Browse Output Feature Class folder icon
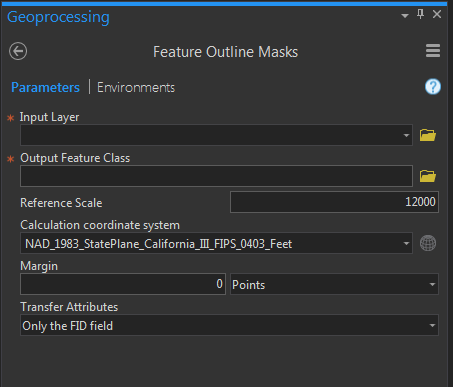Image resolution: width=453 pixels, height=387 pixels. [428, 176]
